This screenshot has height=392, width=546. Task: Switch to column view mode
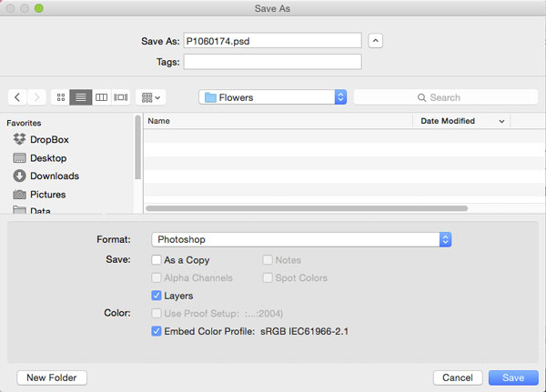click(x=102, y=97)
